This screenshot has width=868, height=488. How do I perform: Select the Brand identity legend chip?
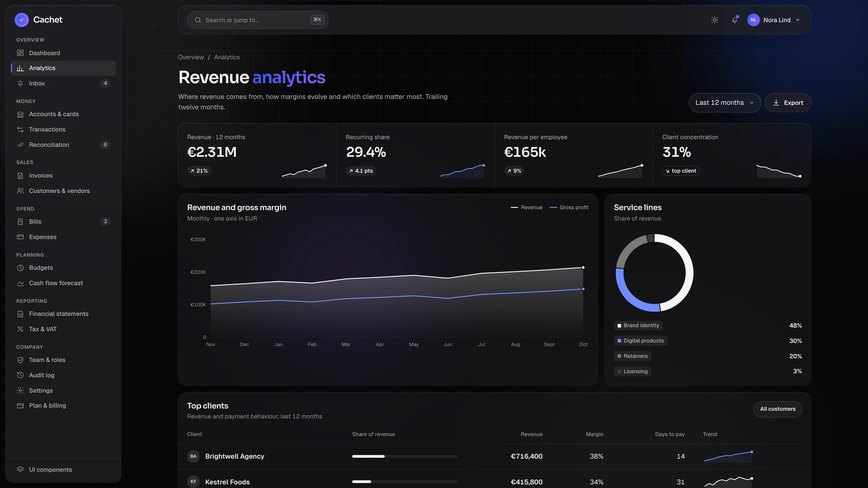tap(638, 325)
